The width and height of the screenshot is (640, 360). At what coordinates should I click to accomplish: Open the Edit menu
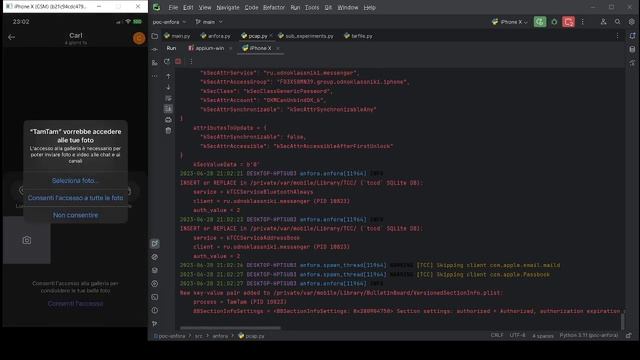(188, 7)
